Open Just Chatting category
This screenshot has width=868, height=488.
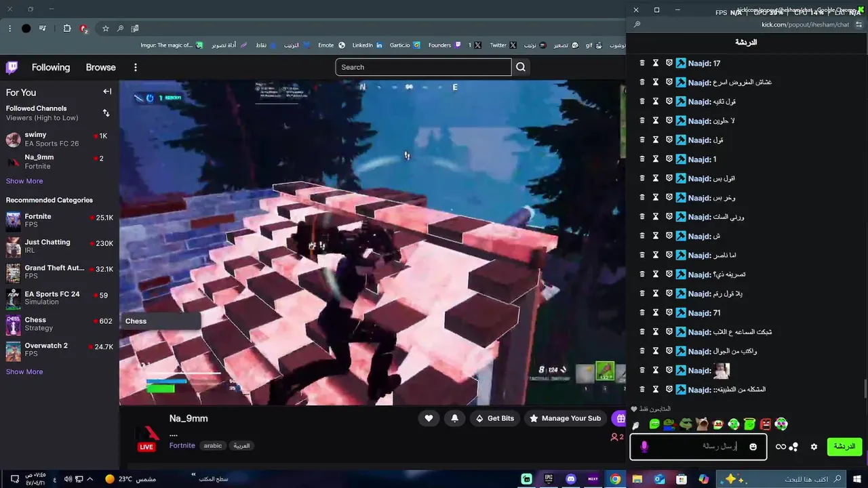click(x=60, y=247)
